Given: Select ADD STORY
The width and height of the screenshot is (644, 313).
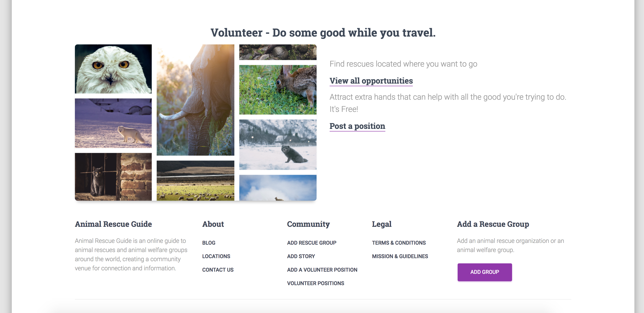Looking at the screenshot, I should coord(301,256).
